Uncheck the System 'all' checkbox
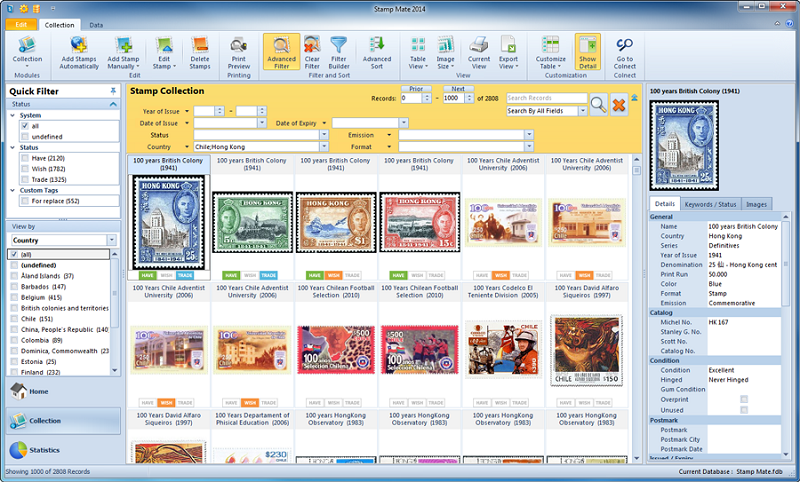Viewport: 800px width, 482px height. click(x=24, y=126)
